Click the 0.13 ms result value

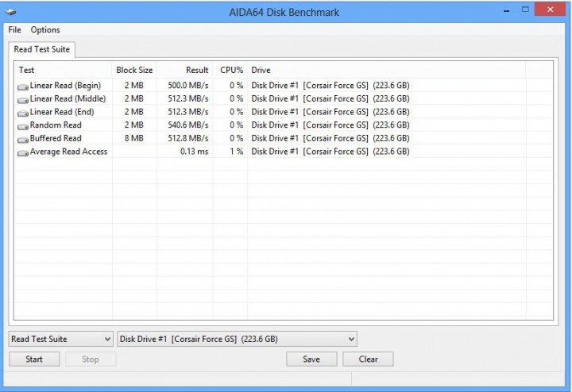(194, 152)
